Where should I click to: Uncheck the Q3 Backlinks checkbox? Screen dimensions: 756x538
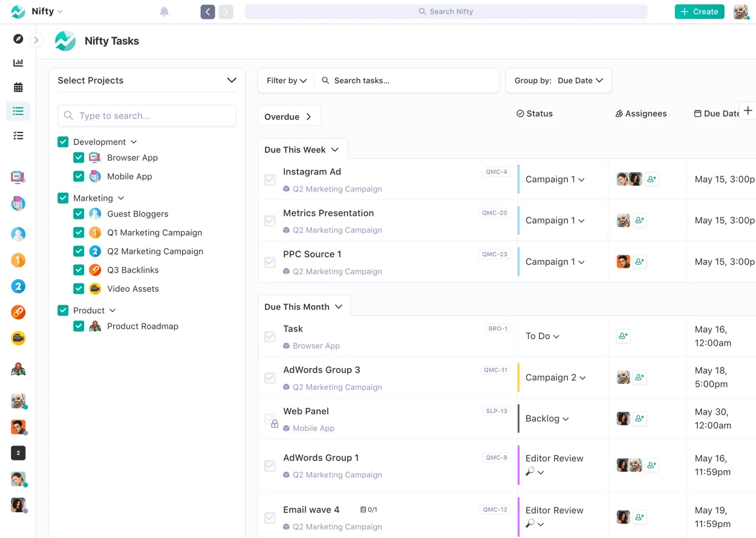click(x=79, y=270)
